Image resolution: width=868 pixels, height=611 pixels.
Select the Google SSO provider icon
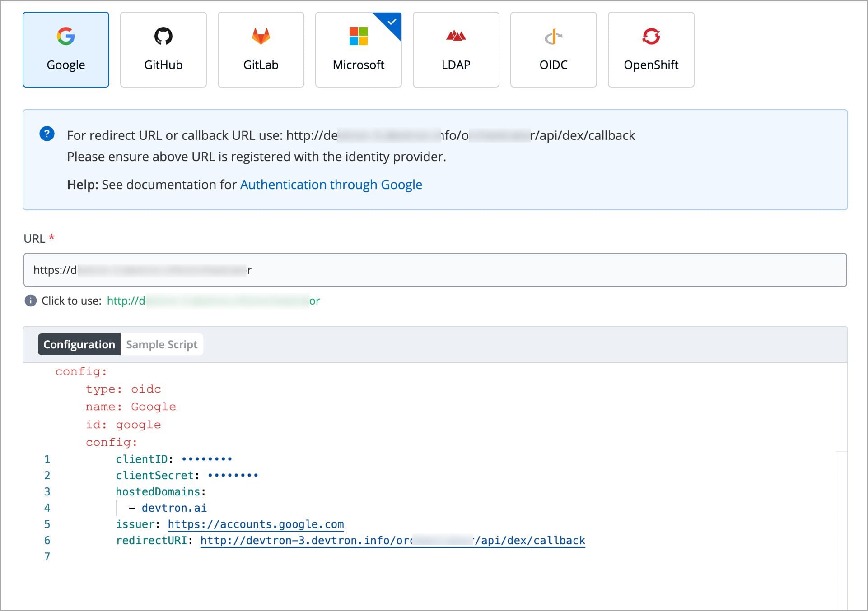pos(66,36)
